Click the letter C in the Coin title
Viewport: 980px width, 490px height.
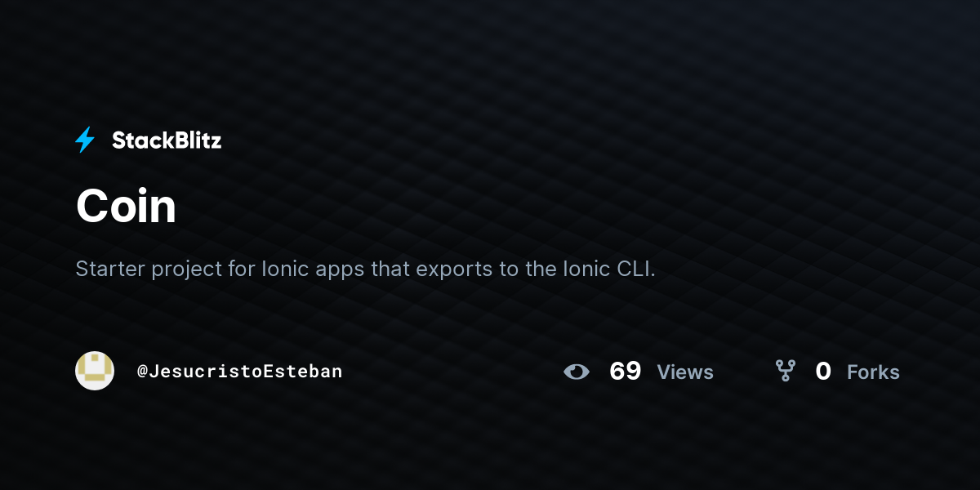tap(92, 206)
